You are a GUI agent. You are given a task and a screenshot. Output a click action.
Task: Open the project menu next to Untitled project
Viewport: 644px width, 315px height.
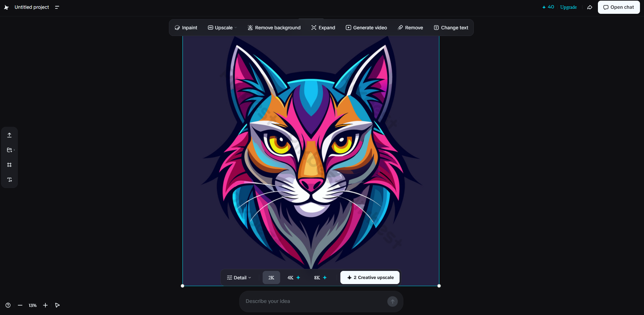pyautogui.click(x=57, y=7)
